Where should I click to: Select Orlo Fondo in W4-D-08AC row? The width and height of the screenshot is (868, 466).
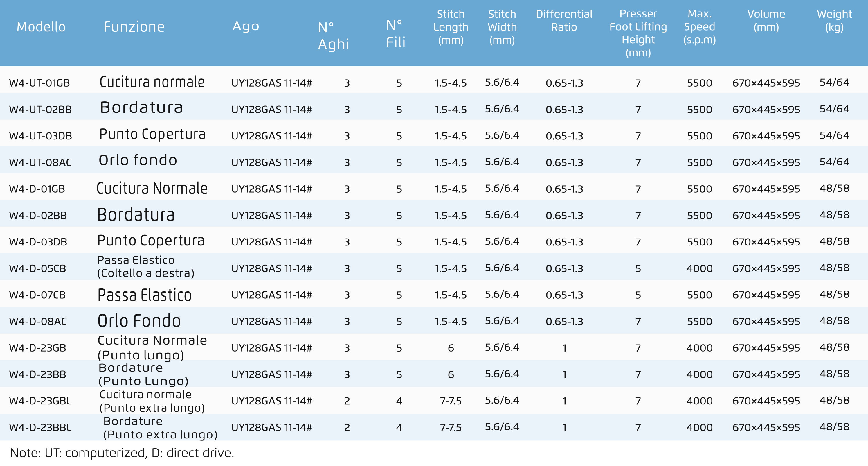click(x=139, y=321)
